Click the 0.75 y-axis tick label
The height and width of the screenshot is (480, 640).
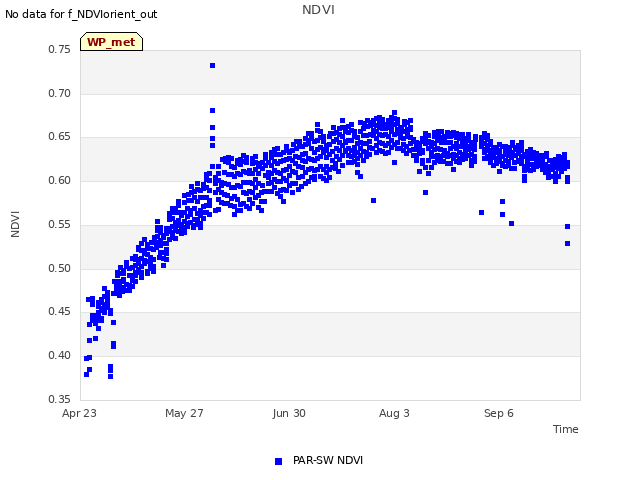pyautogui.click(x=59, y=49)
